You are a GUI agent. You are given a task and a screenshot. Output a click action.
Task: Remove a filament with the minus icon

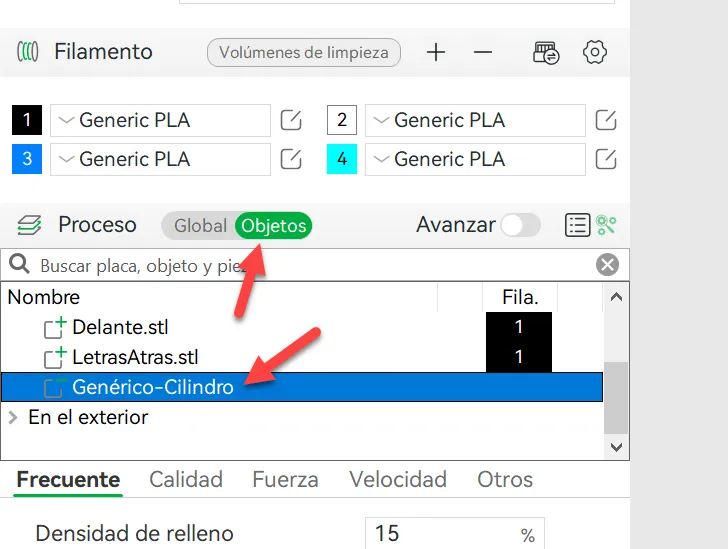click(x=483, y=52)
